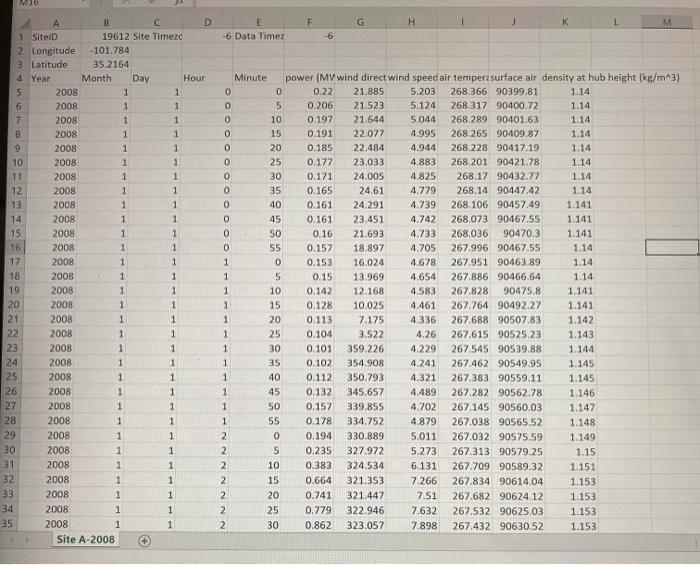The height and width of the screenshot is (565, 700).
Task: Click the Latitude label cell
Action: (x=54, y=65)
